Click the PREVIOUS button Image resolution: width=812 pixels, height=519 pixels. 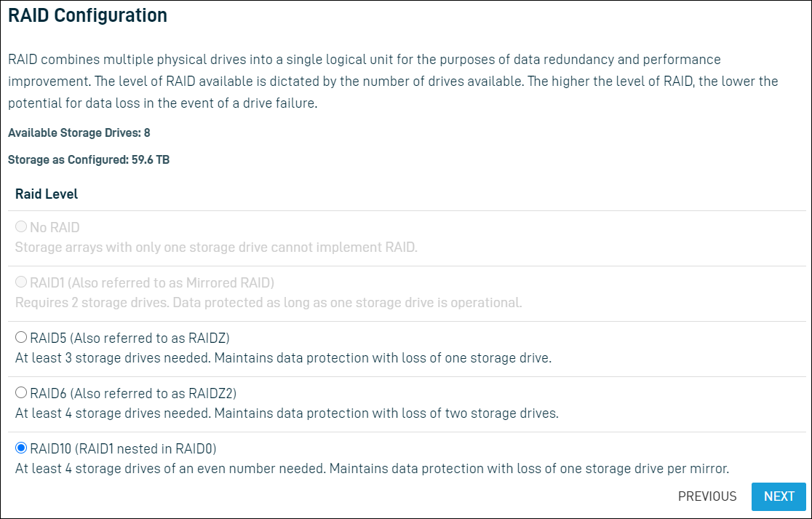coord(706,496)
